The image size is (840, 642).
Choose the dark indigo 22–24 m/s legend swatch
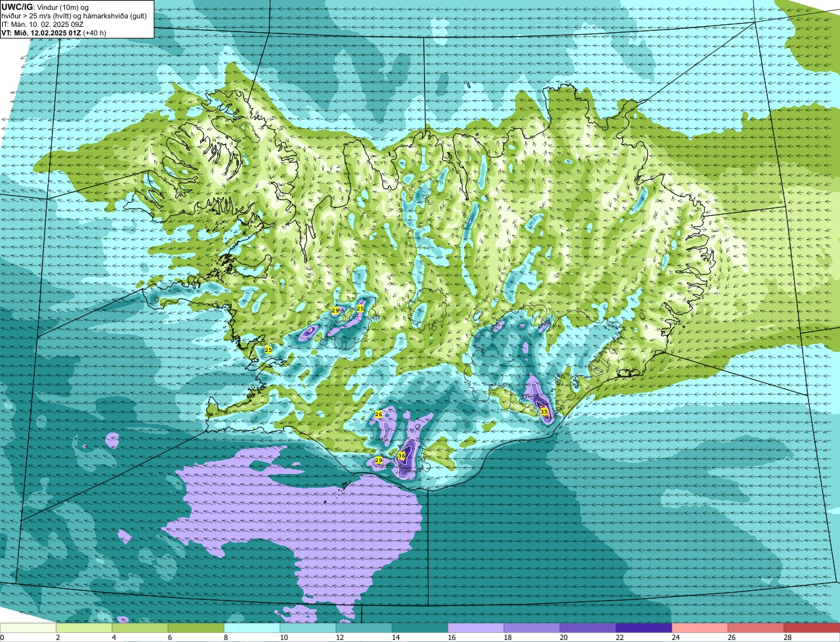coord(644,628)
